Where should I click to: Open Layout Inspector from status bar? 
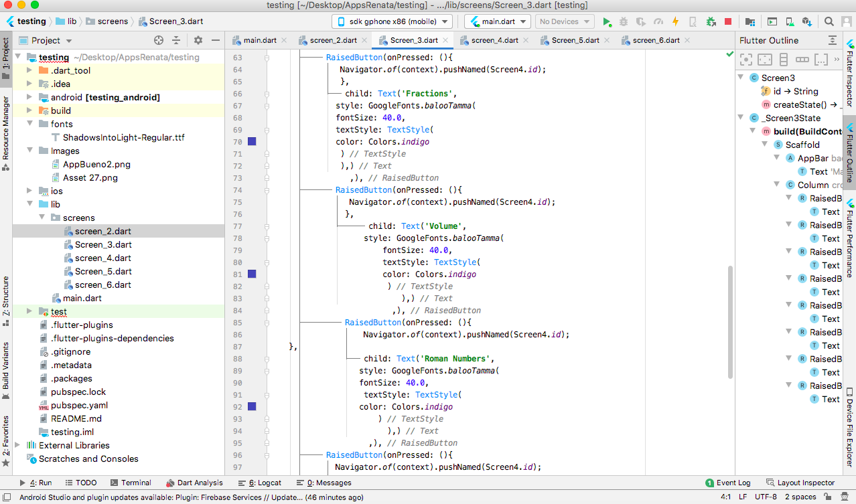tap(800, 483)
